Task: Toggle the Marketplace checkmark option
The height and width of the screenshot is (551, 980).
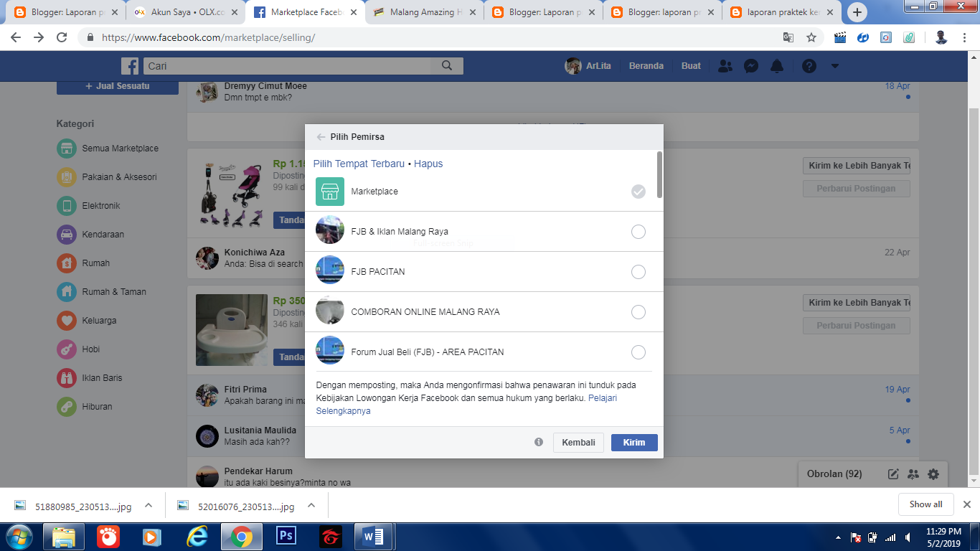Action: click(638, 192)
